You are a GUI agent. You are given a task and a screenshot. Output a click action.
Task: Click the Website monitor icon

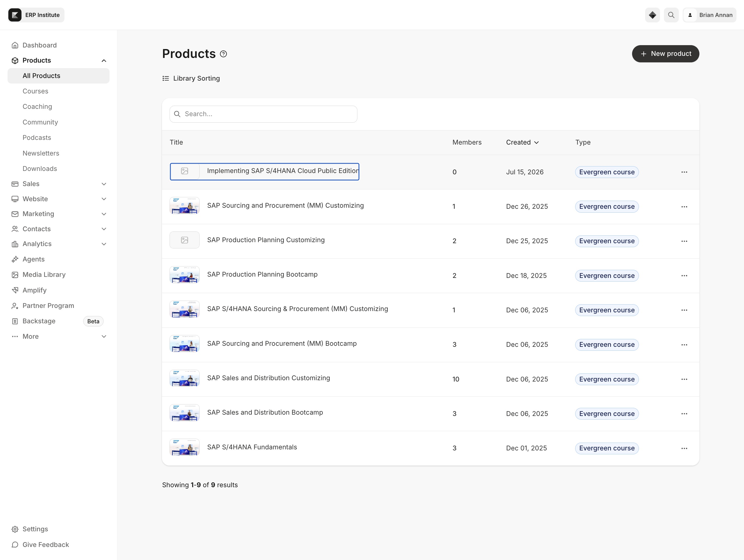coord(15,199)
